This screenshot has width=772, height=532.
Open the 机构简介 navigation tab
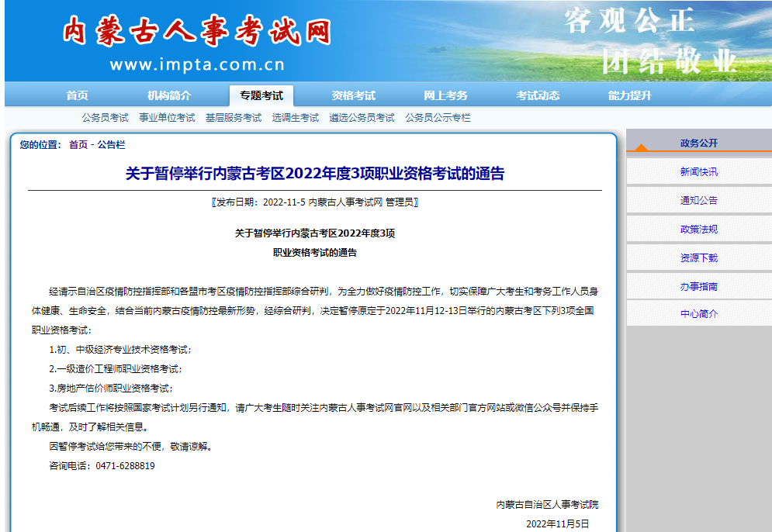tap(169, 95)
